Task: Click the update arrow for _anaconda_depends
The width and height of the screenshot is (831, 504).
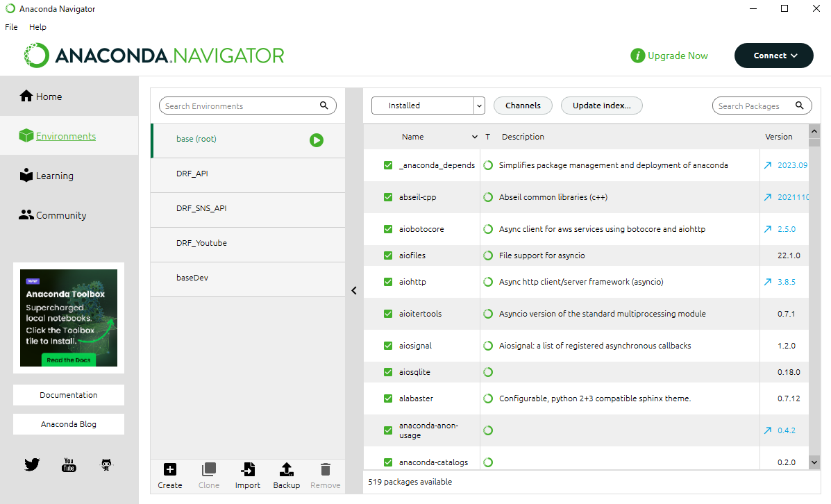Action: 767,165
